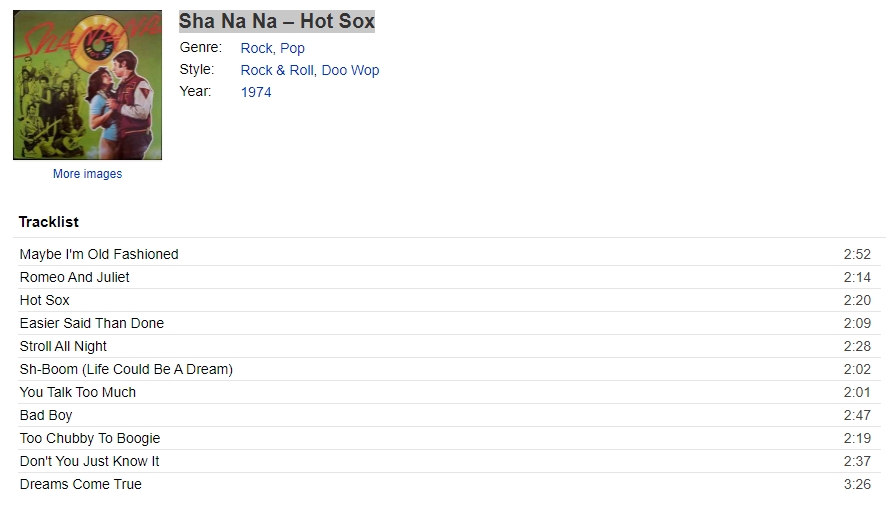The image size is (888, 509).
Task: Click the Sha Na Na – Hot Sox title
Action: coord(277,22)
